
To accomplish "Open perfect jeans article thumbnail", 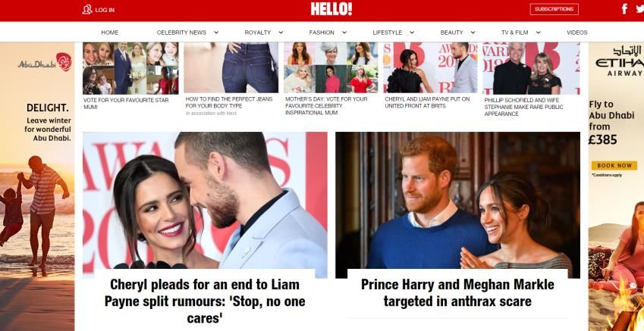I will point(231,67).
